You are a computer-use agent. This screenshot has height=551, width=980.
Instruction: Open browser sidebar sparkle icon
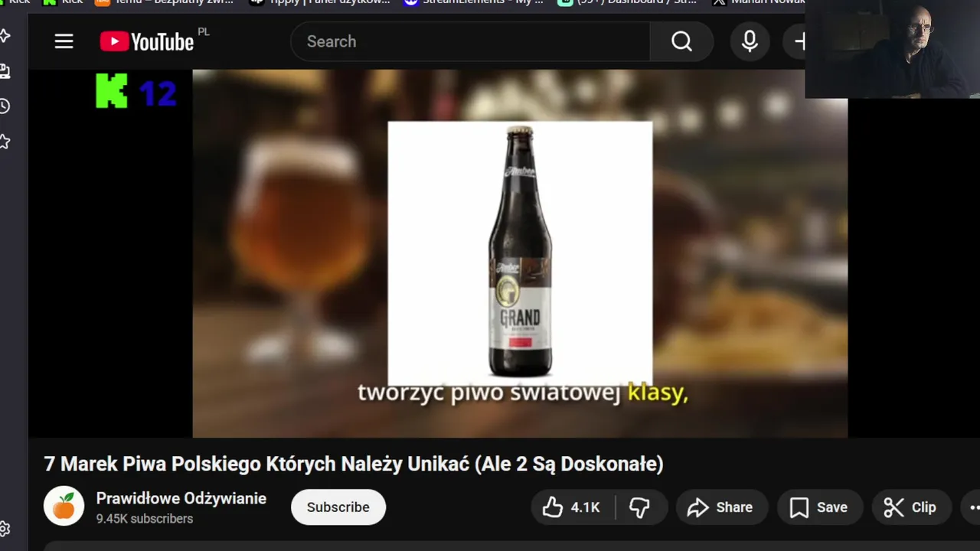pos(5,36)
